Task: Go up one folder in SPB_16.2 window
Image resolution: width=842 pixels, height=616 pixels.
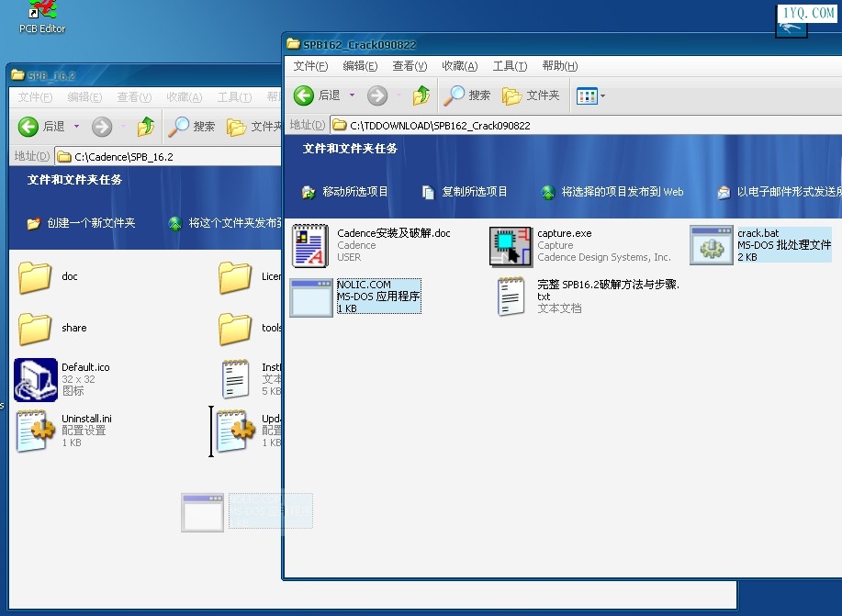Action: click(146, 127)
